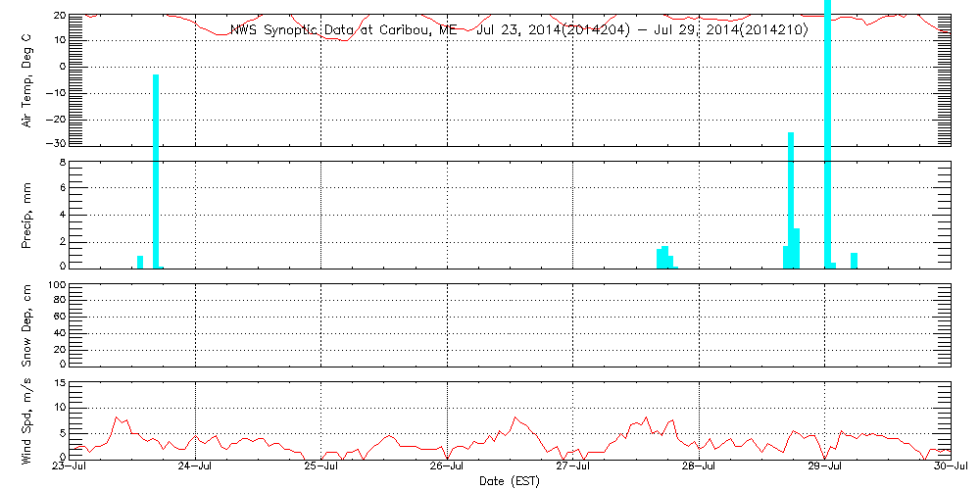This screenshot has width=980, height=490.
Task: Click the 'Precip, mm' axis label
Action: pyautogui.click(x=27, y=215)
